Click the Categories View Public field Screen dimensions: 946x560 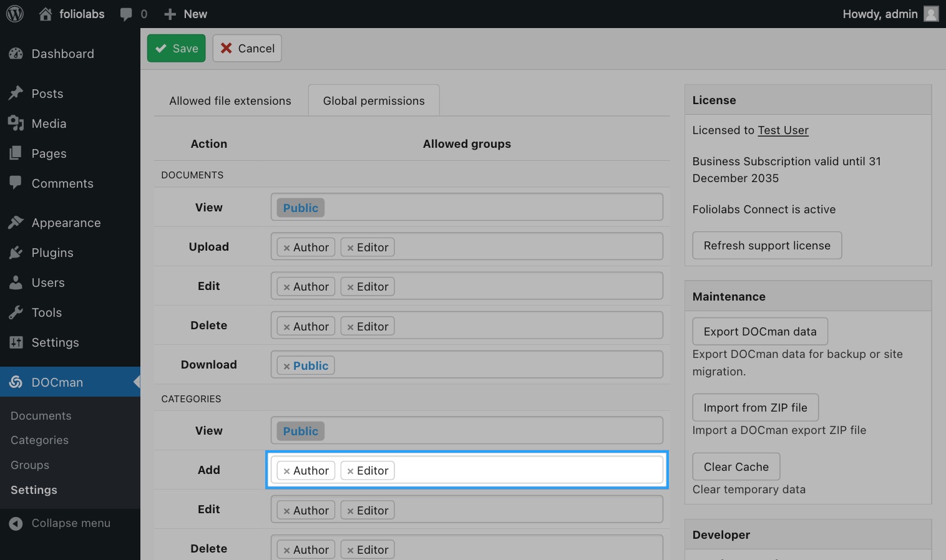tap(467, 430)
